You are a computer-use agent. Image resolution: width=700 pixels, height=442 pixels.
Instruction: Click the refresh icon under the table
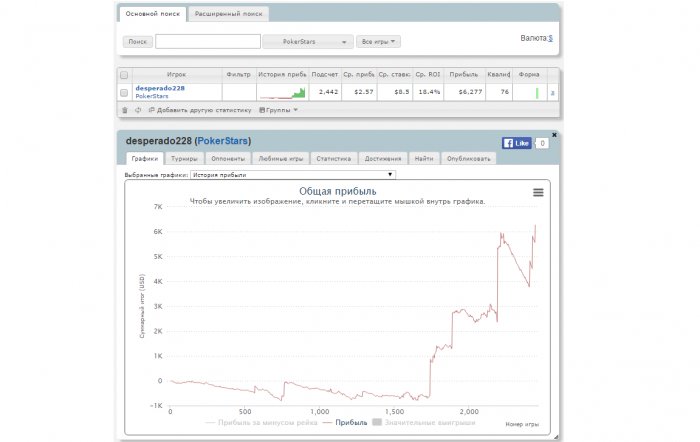(138, 110)
